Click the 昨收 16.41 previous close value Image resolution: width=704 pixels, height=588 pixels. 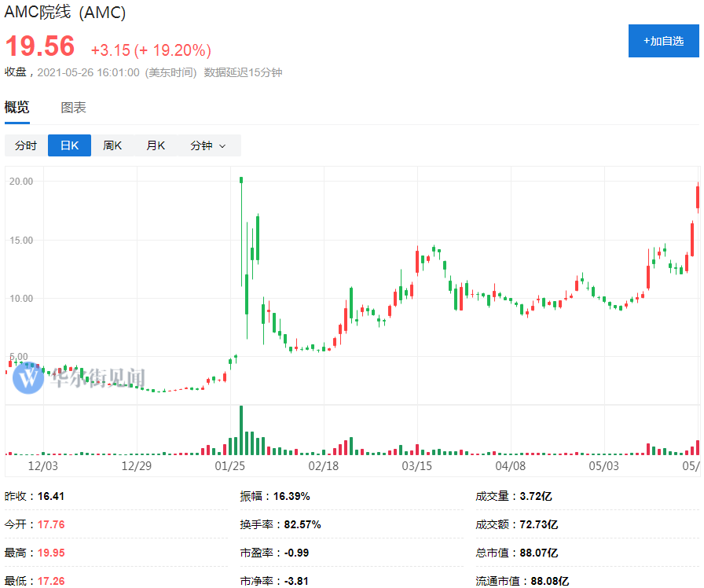pyautogui.click(x=51, y=496)
